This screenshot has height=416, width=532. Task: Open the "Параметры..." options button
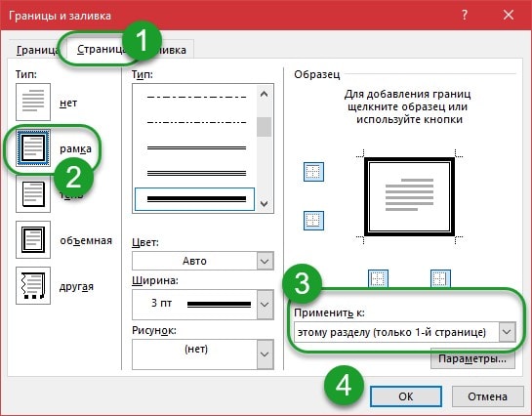(x=472, y=358)
